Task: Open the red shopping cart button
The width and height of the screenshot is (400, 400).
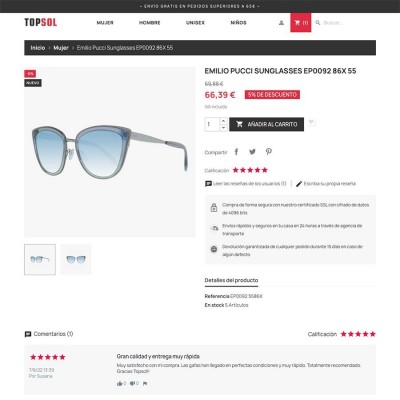Action: 301,23
